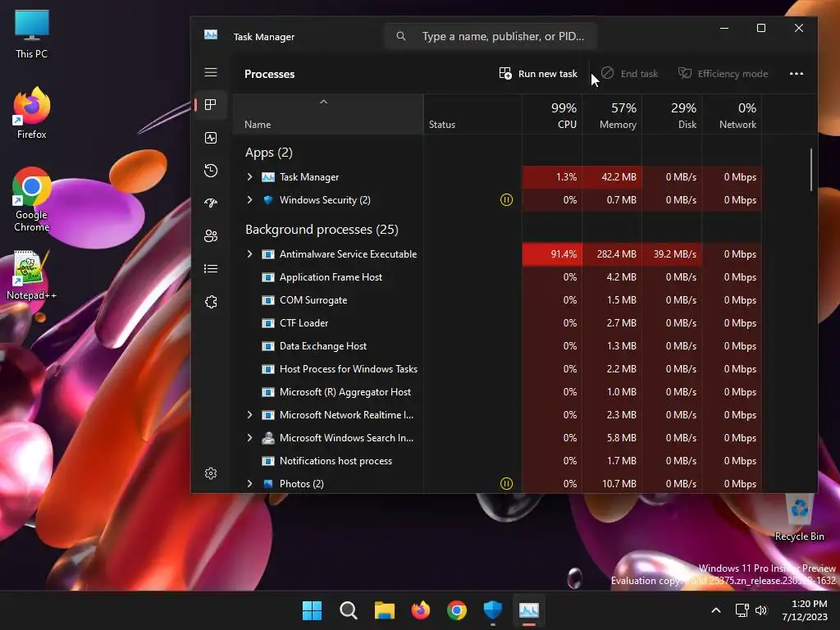Open Task Manager settings gear
Viewport: 840px width, 630px height.
click(211, 473)
